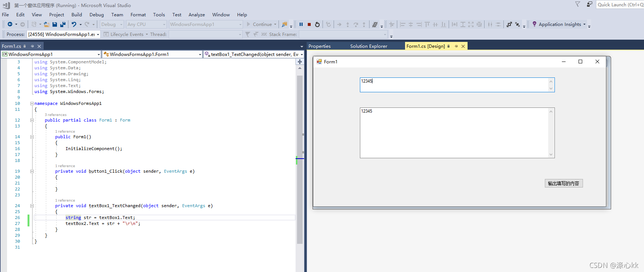644x272 pixels.
Task: Click the code editor vertical scrollbar thumb
Action: (300, 159)
